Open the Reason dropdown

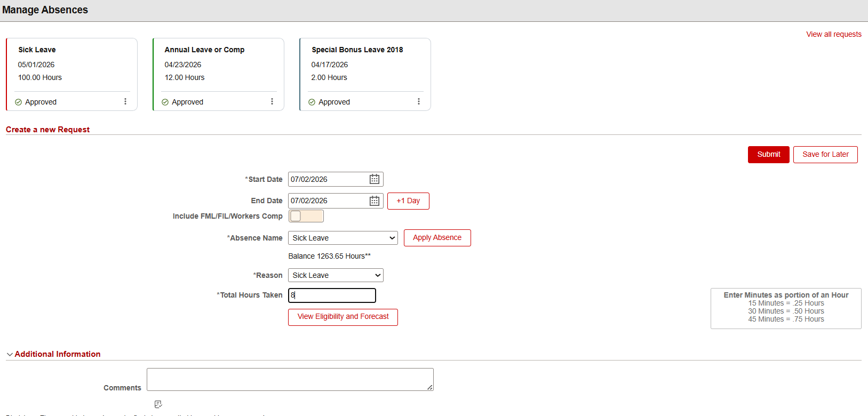coord(336,275)
